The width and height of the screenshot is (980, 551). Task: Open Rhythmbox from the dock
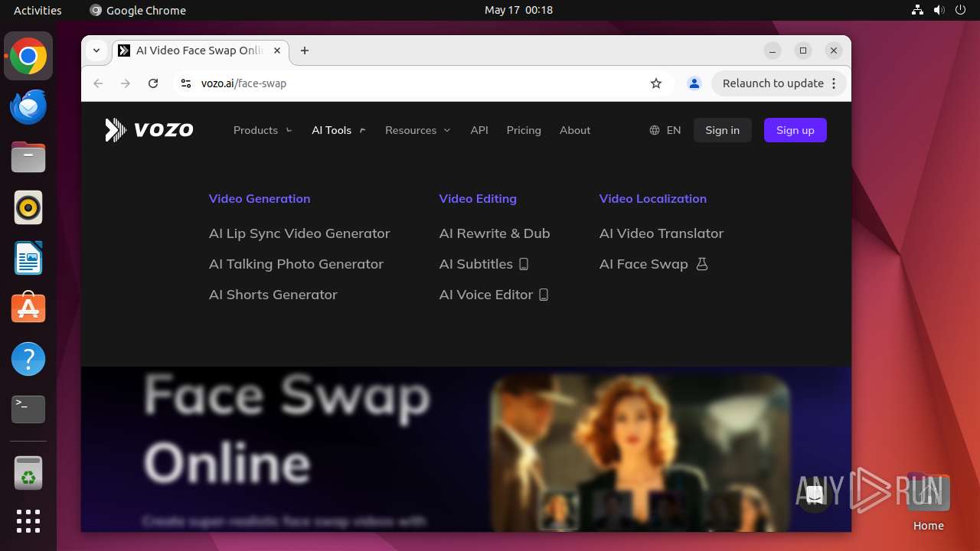point(28,208)
